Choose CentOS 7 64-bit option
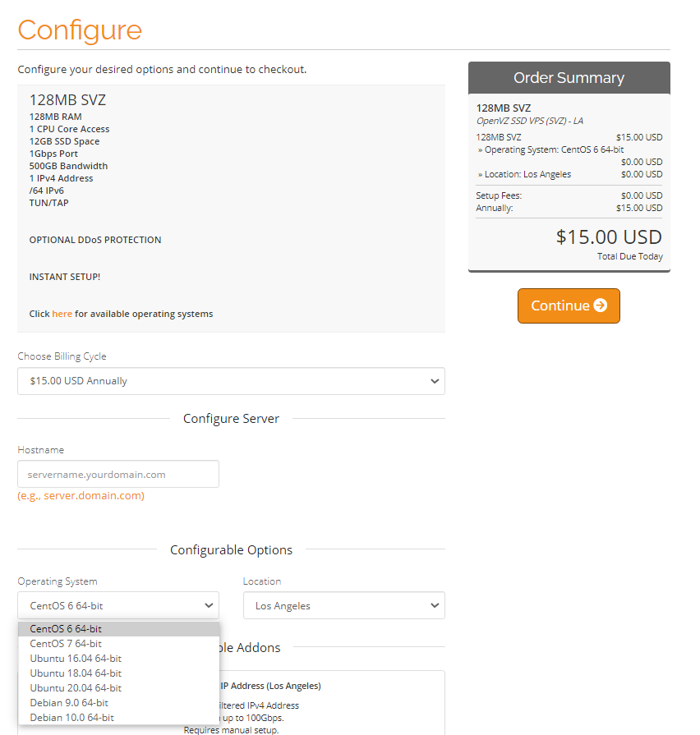 click(66, 644)
